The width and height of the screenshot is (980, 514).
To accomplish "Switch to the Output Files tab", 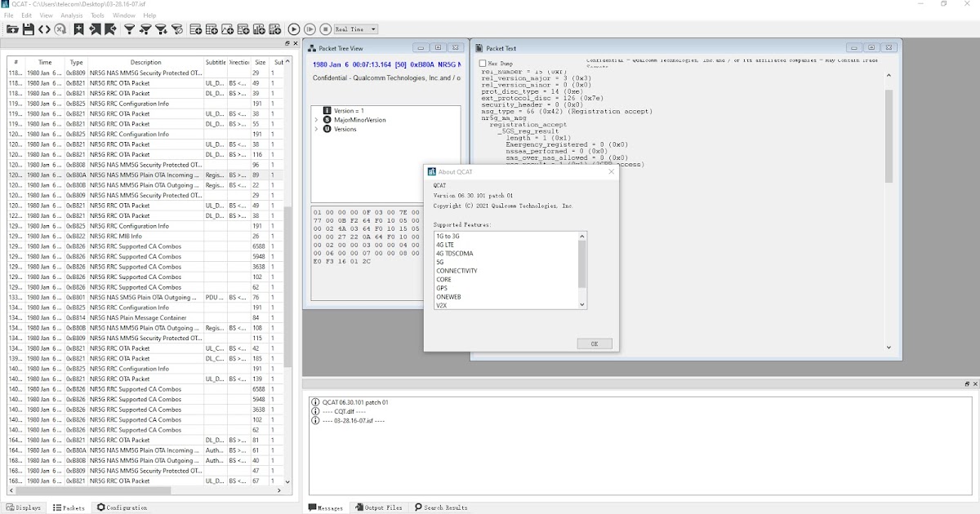I will pyautogui.click(x=379, y=507).
